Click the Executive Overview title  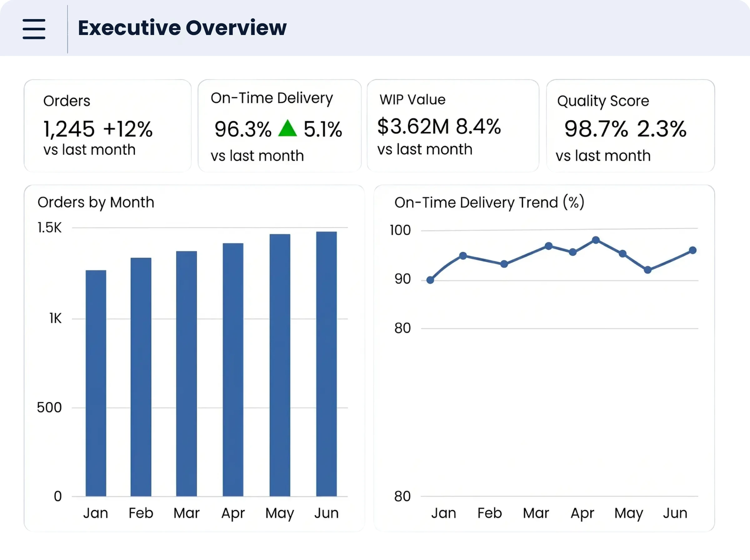pyautogui.click(x=182, y=28)
